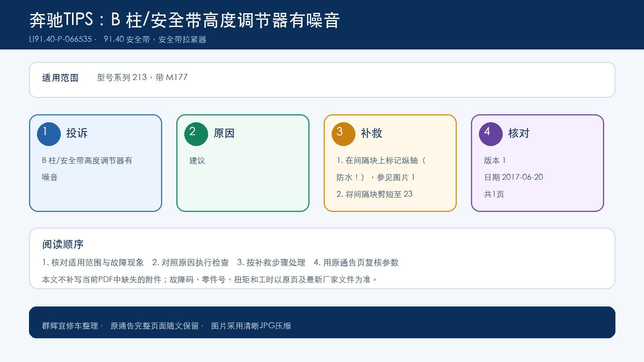Click 群辉宜修车整理 in the footer

click(70, 326)
